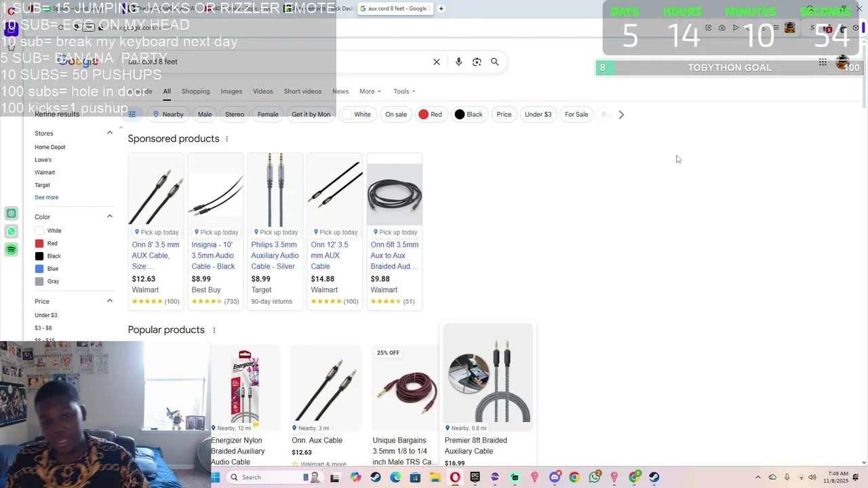Click into the Google search input field
The image size is (868, 488).
(x=278, y=62)
